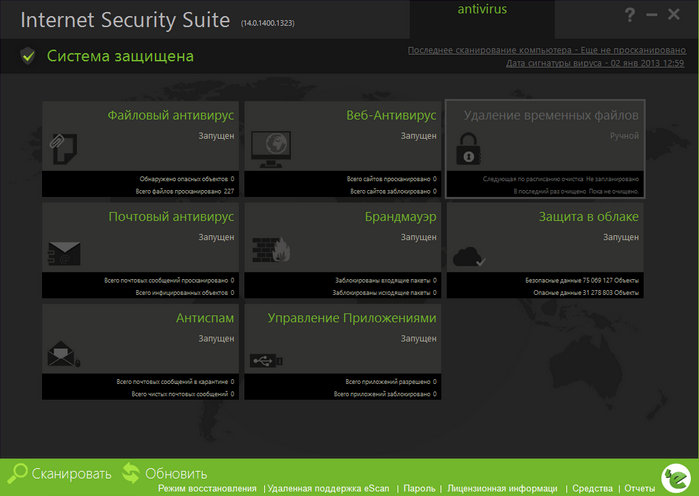The image size is (699, 496).
Task: Start scan with Сканировать button
Action: (71, 474)
